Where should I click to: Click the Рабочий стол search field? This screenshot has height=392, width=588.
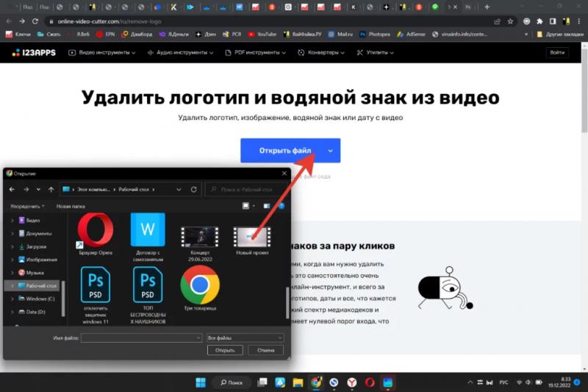(x=246, y=190)
